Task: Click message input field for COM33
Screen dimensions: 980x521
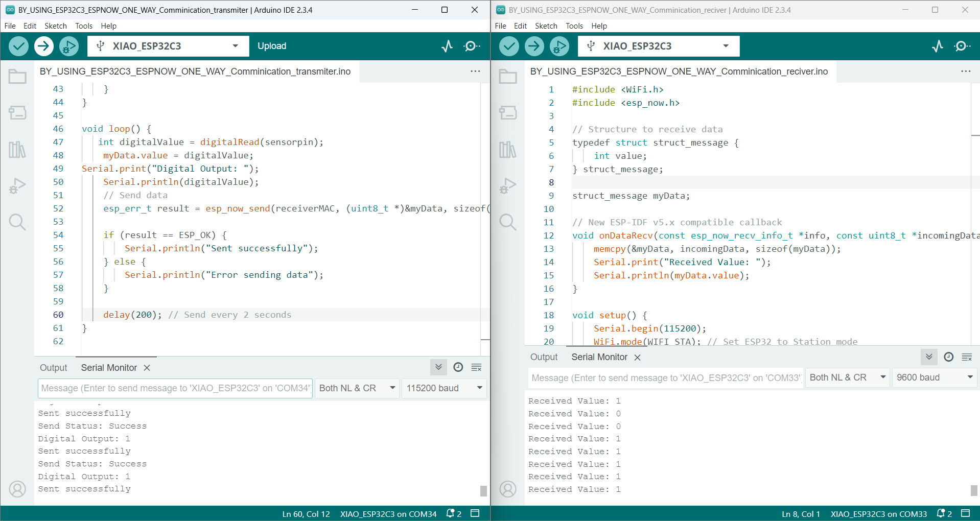Action: [x=666, y=377]
